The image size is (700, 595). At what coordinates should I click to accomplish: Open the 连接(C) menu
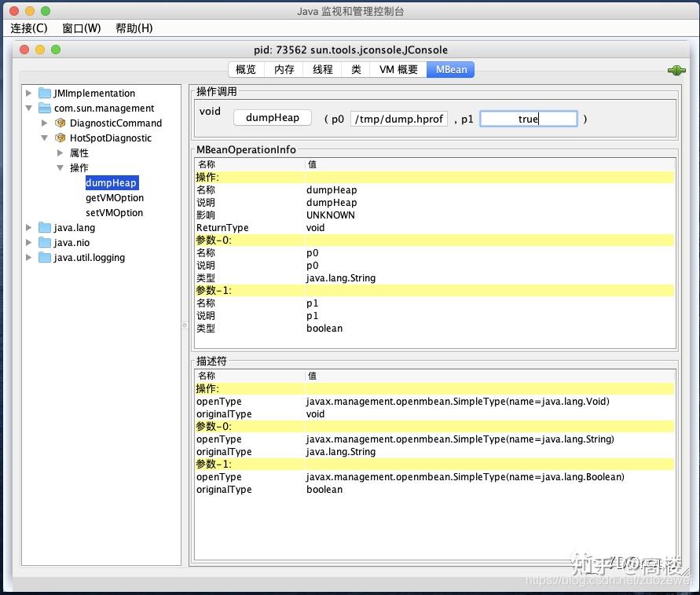[29, 28]
